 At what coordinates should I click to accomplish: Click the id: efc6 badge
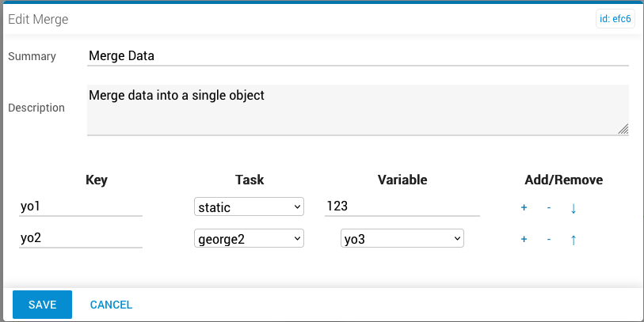(x=614, y=19)
